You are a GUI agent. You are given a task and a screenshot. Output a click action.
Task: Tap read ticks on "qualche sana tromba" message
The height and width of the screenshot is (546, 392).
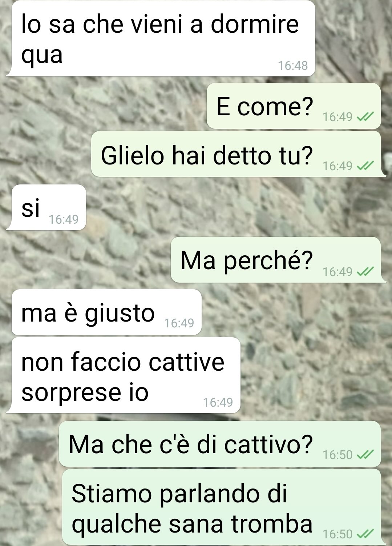point(365,534)
